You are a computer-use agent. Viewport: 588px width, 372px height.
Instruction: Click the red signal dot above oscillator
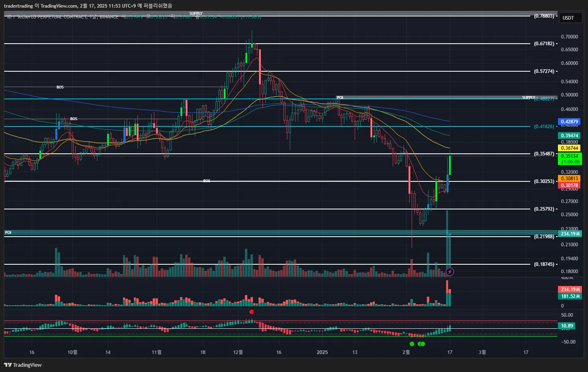pos(251,312)
